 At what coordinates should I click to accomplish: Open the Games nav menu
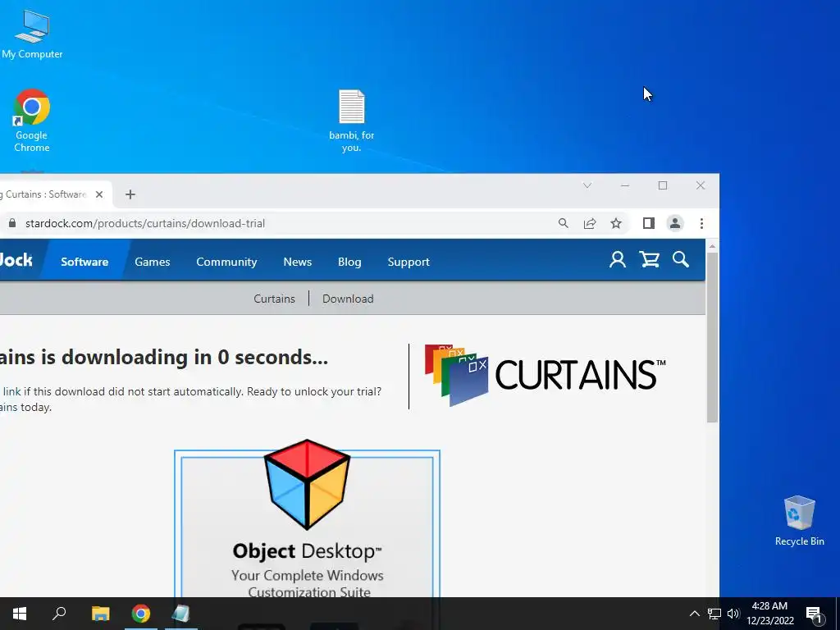click(x=152, y=262)
